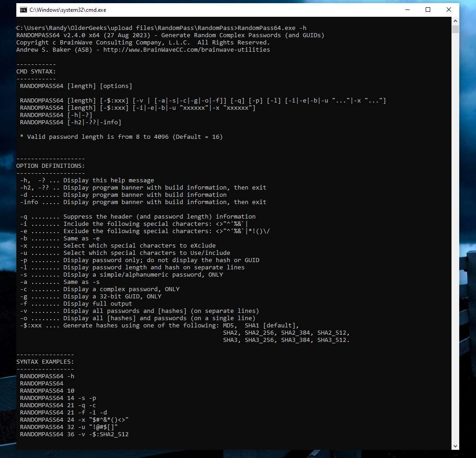Viewport: 476px width, 458px height.
Task: Click the -c Display a complex password line
Action: pyautogui.click(x=100, y=289)
